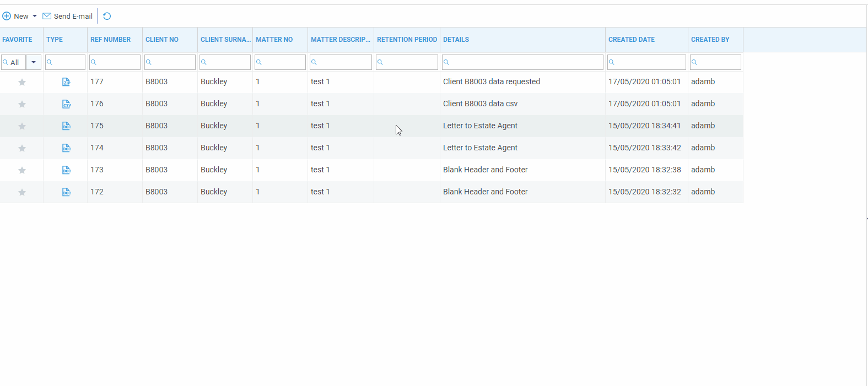Focus the REF NUMBER filter field

pyautogui.click(x=115, y=62)
